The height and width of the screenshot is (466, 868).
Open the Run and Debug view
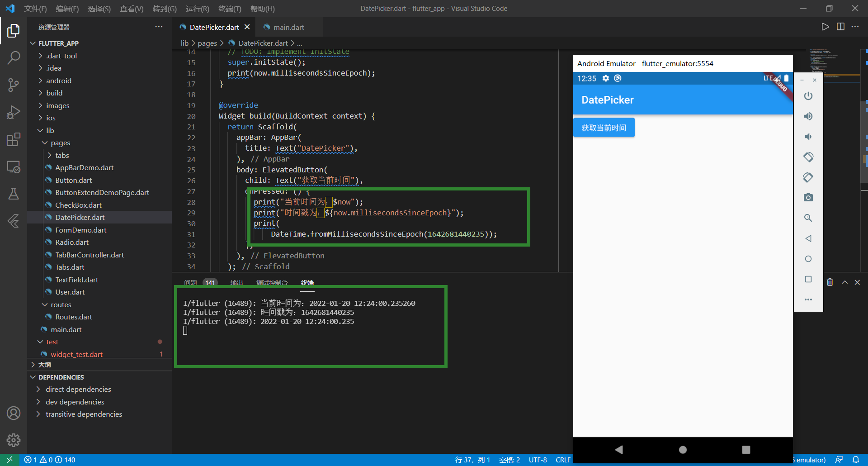coord(14,112)
